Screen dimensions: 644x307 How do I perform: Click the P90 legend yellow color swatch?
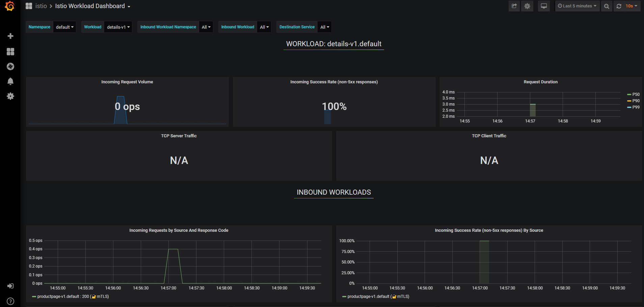(x=629, y=101)
